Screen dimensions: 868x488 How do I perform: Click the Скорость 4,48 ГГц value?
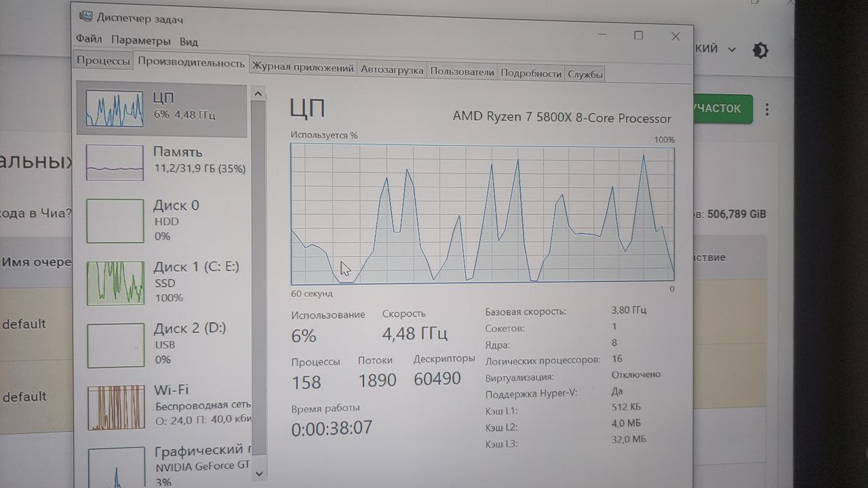[x=414, y=333]
